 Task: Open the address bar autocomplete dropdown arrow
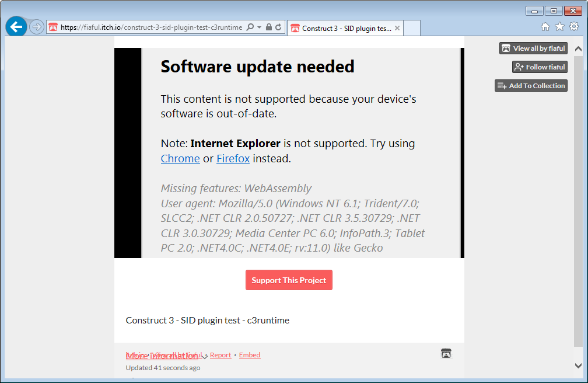point(259,27)
